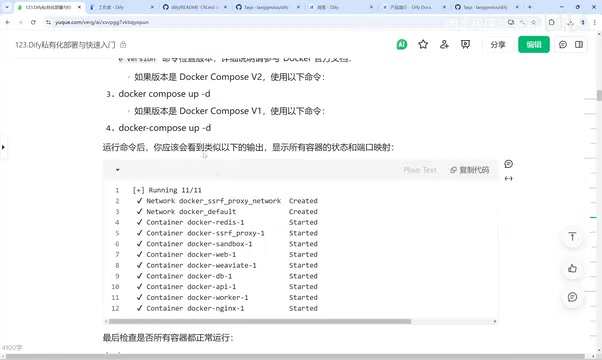Collapse the code block with the caret
Viewport: 602px width, 360px height.
(117, 170)
